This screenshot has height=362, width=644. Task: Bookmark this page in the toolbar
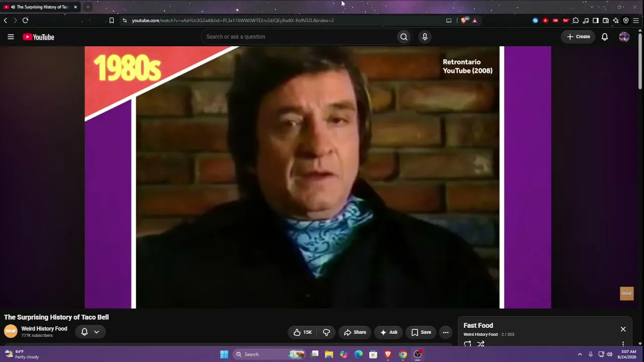[x=112, y=21]
